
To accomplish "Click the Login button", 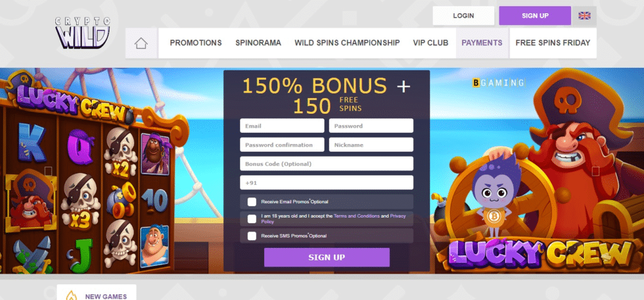I will coord(464,16).
